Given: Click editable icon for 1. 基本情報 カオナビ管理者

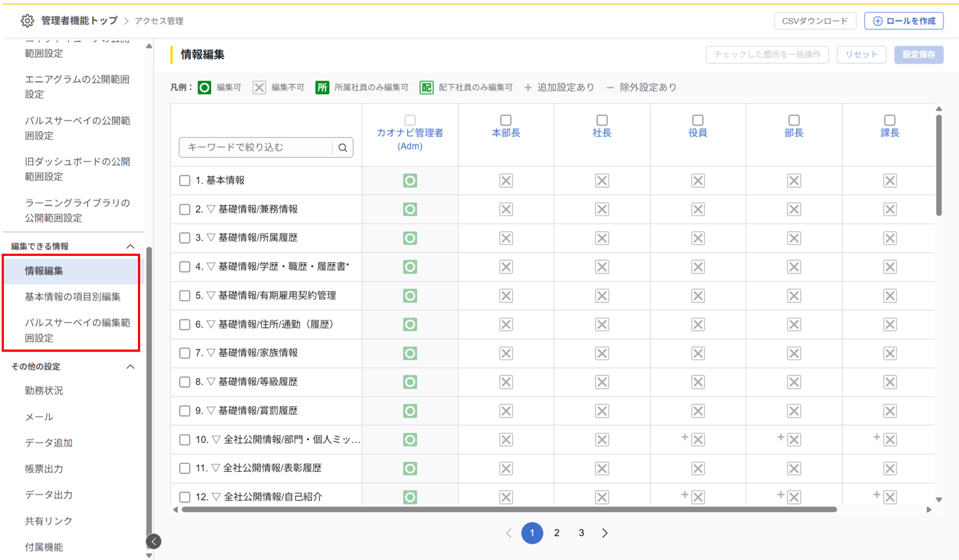Looking at the screenshot, I should point(410,181).
